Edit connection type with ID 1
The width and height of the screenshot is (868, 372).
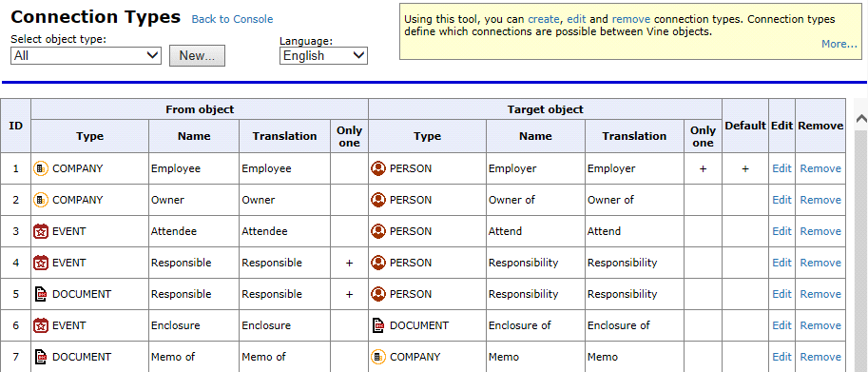[781, 168]
